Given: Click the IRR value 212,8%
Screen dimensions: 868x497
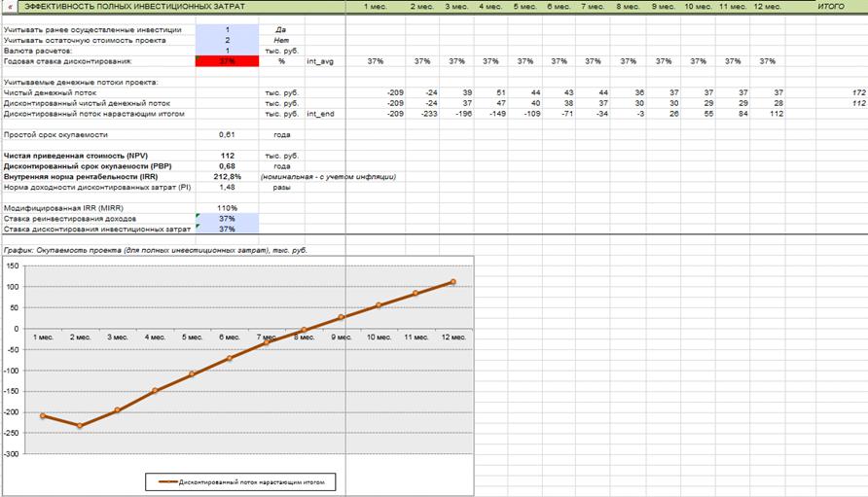Looking at the screenshot, I should pyautogui.click(x=227, y=177).
